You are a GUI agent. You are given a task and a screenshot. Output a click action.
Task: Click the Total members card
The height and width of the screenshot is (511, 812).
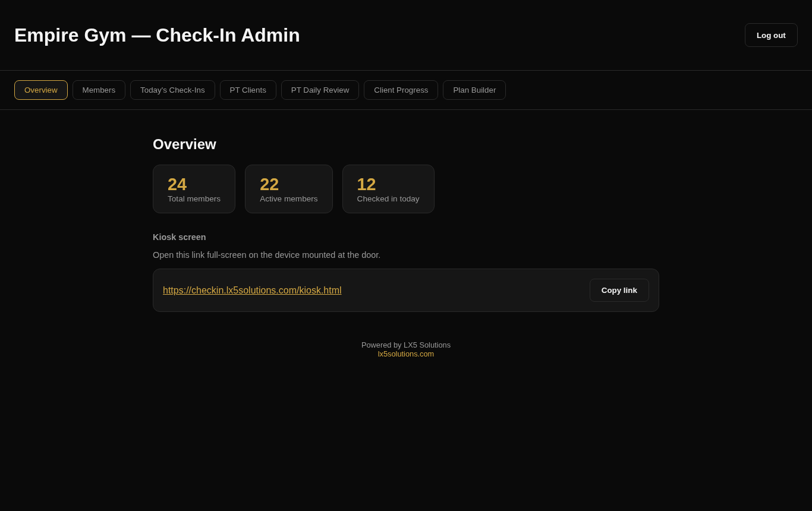pyautogui.click(x=194, y=189)
